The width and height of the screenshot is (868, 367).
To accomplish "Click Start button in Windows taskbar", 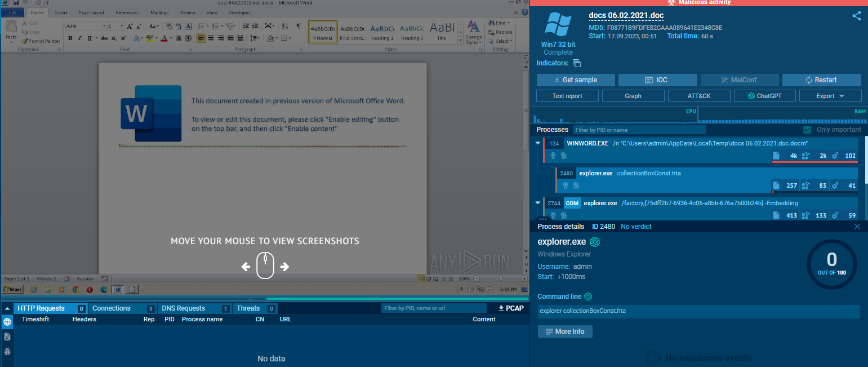I will [12, 289].
